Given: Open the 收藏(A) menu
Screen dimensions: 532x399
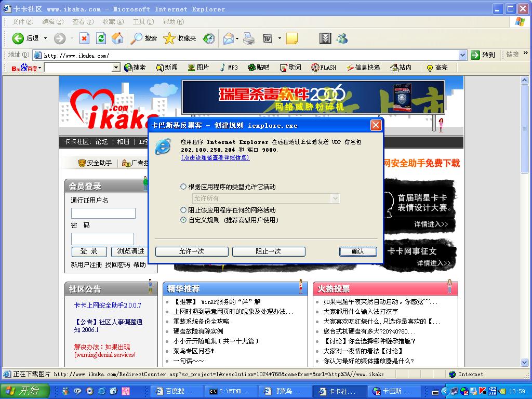Looking at the screenshot, I should (113, 22).
